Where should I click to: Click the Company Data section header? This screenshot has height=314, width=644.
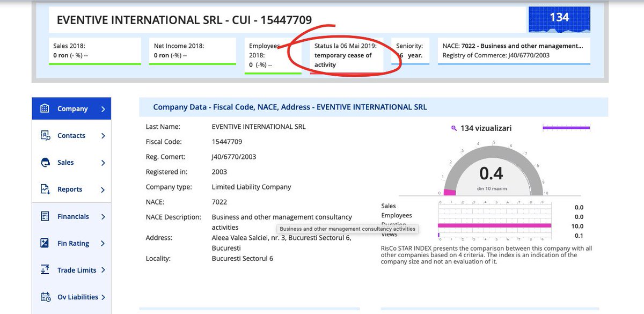374,107
